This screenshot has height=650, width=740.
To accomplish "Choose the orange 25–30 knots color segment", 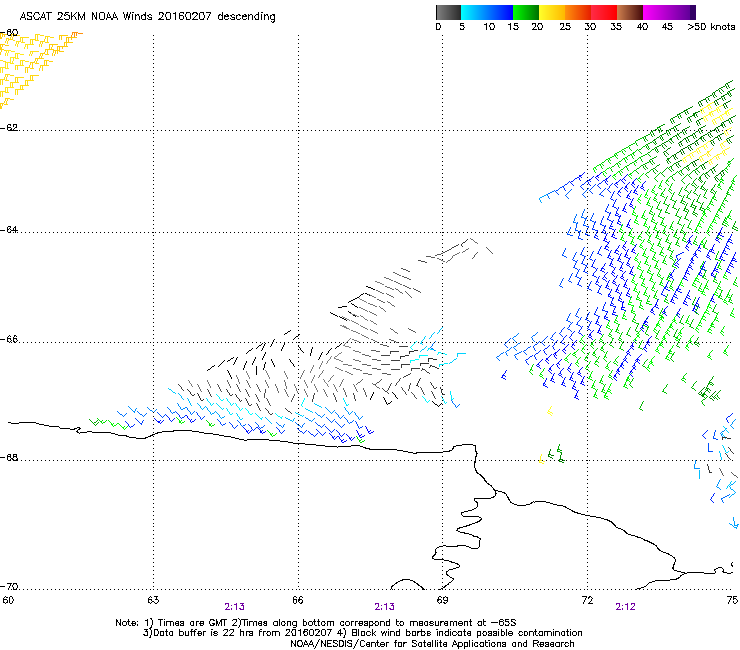I will pyautogui.click(x=578, y=12).
